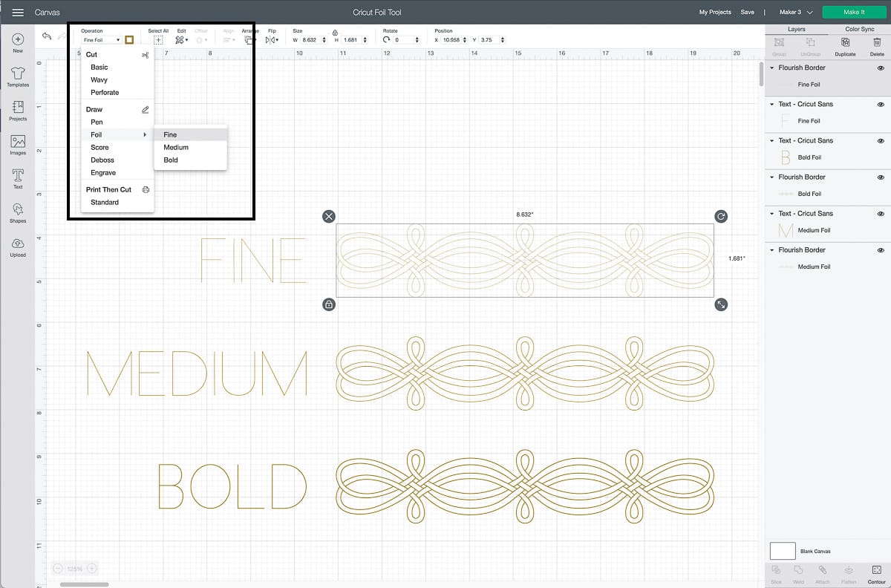
Task: Click the Save link
Action: click(748, 13)
